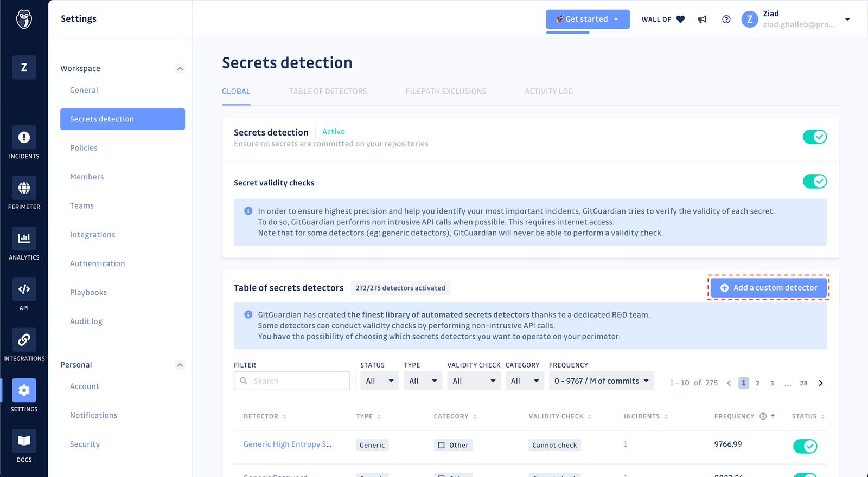This screenshot has width=868, height=477.
Task: Open the Status filter dropdown
Action: coord(379,381)
